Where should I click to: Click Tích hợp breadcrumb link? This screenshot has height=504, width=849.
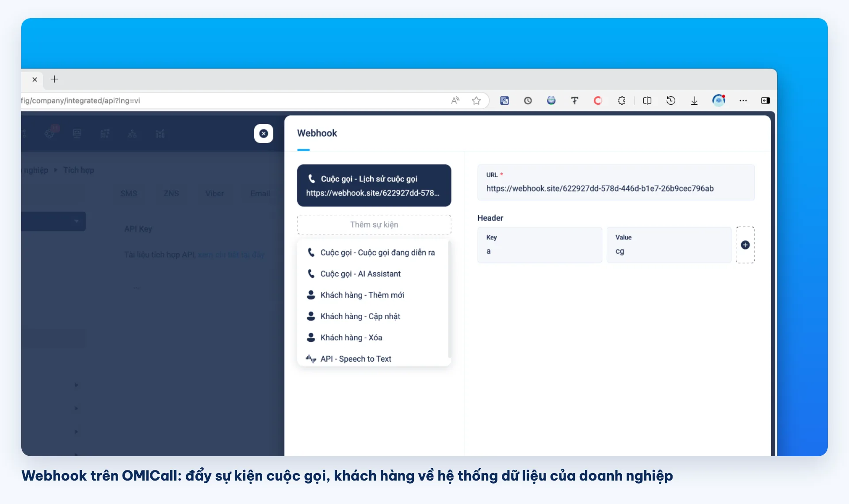[79, 170]
